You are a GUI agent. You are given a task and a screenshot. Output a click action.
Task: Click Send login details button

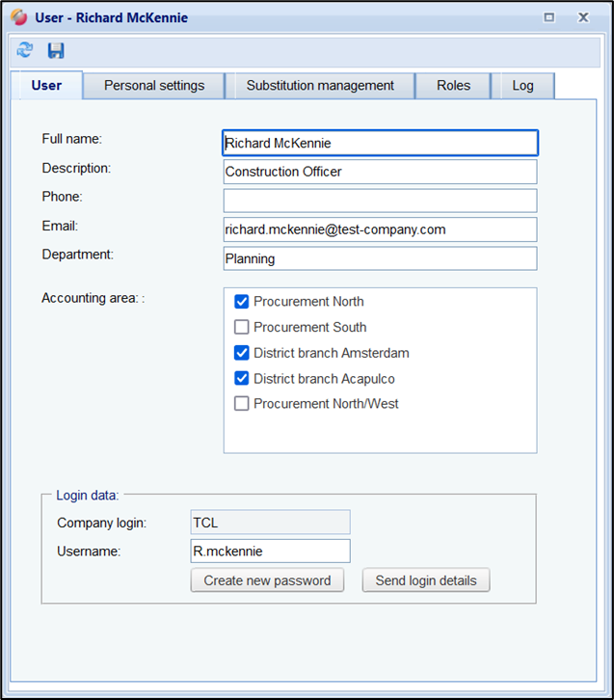point(426,580)
